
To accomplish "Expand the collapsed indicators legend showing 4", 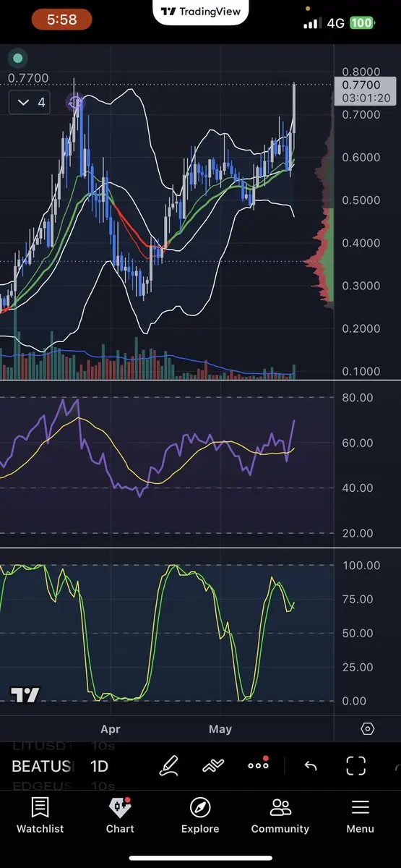I will coord(30,102).
